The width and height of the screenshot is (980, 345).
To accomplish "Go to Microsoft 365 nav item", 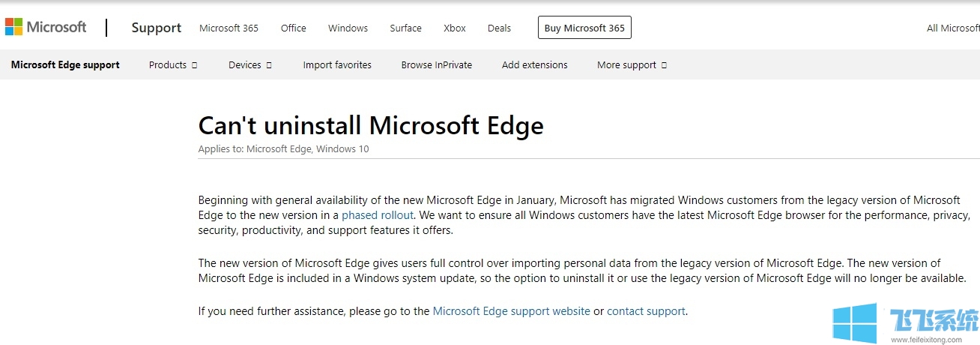I will tap(229, 28).
